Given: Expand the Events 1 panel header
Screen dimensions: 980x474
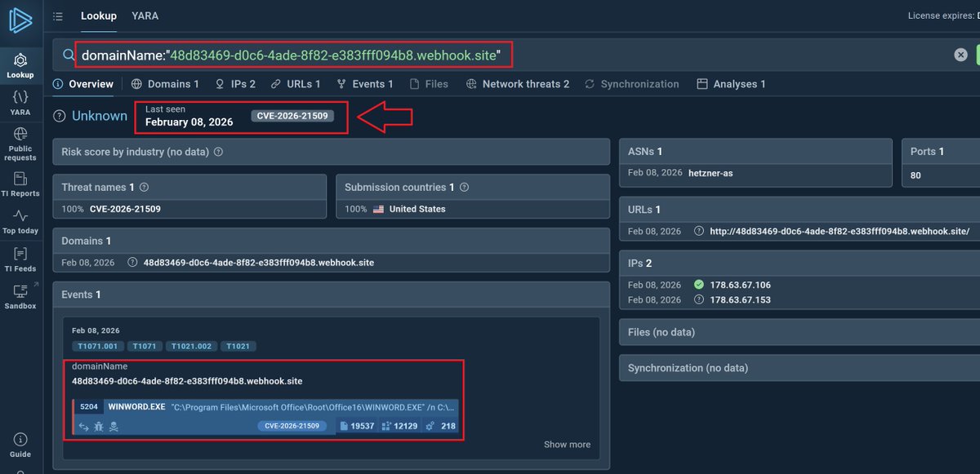Looking at the screenshot, I should tap(332, 295).
